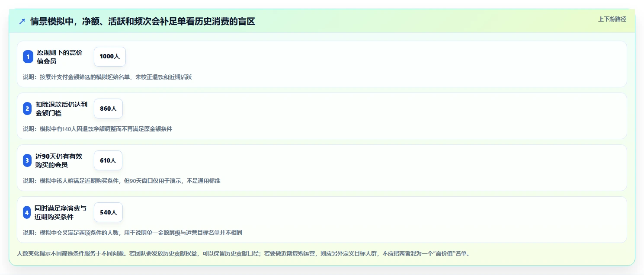Select the blue step 4 badge
Image resolution: width=644 pixels, height=275 pixels.
click(27, 212)
